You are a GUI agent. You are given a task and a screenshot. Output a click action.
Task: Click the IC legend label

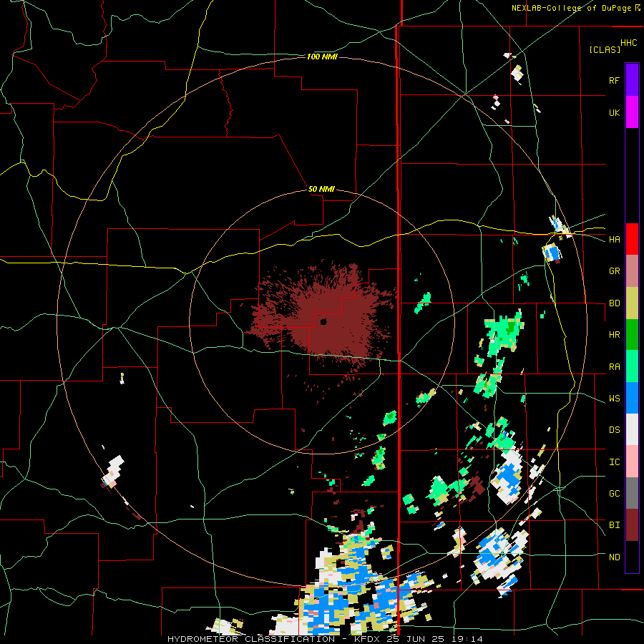[x=614, y=462]
